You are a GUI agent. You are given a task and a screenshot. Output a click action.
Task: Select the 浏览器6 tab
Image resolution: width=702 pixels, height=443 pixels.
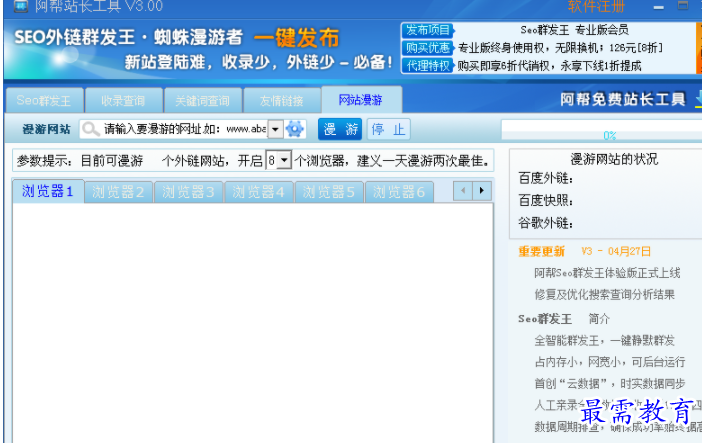[x=399, y=192]
